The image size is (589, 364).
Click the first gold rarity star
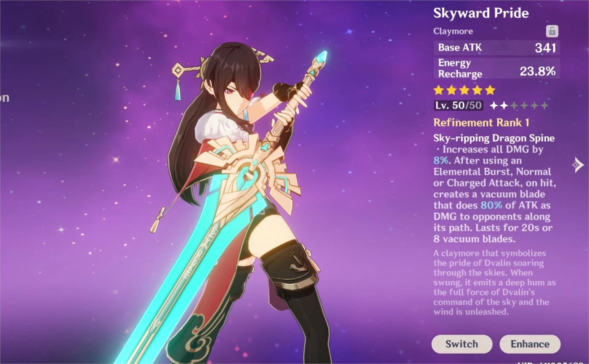(439, 90)
